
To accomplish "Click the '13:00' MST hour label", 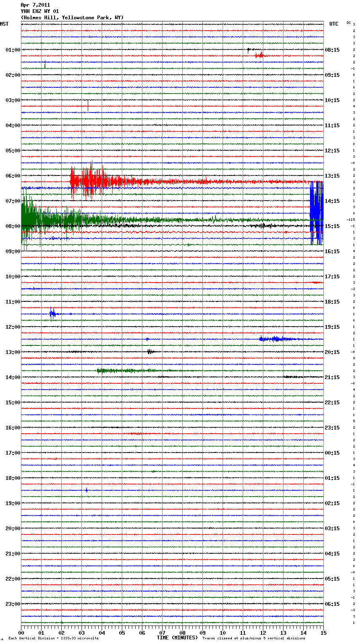I will [x=13, y=352].
